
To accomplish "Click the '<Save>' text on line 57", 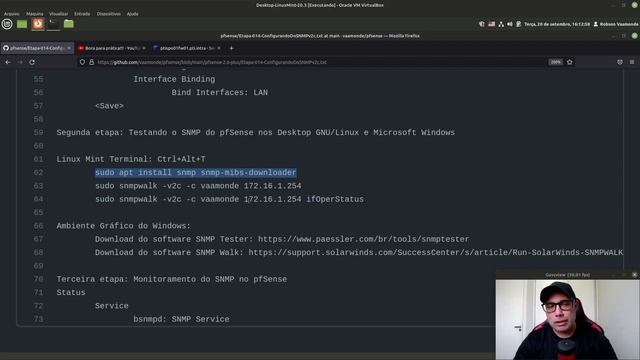I will click(109, 106).
